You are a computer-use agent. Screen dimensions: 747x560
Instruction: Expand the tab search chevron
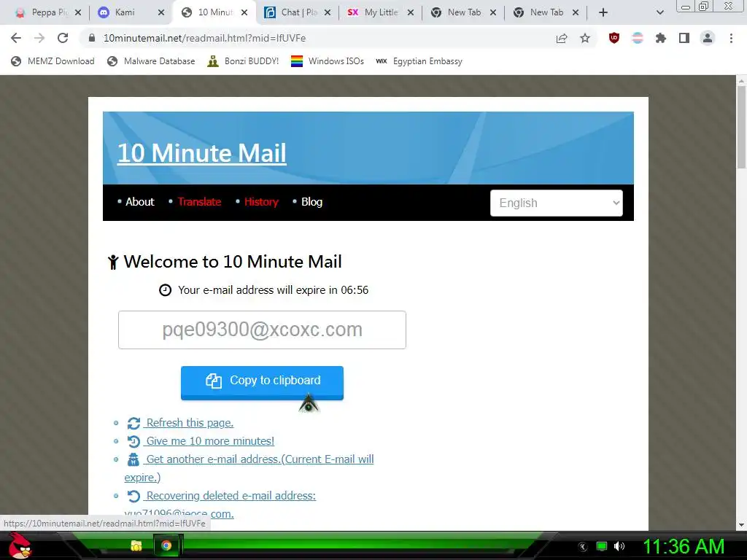659,12
